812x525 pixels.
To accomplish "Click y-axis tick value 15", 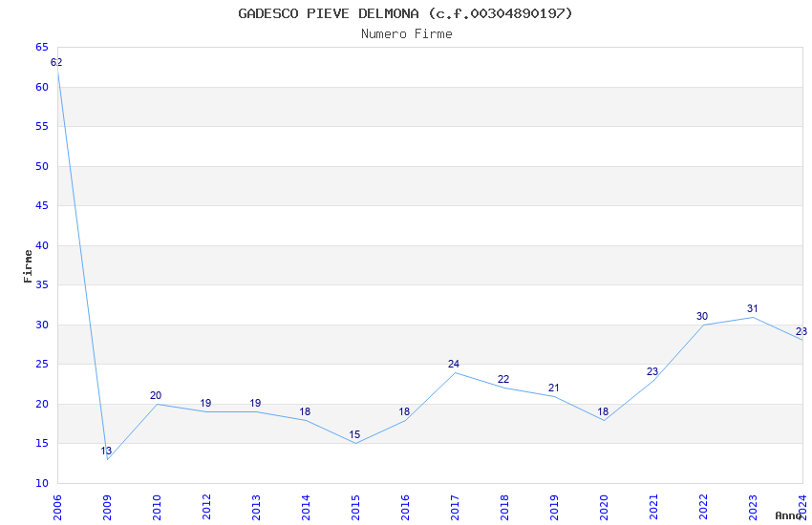I will click(x=42, y=443).
